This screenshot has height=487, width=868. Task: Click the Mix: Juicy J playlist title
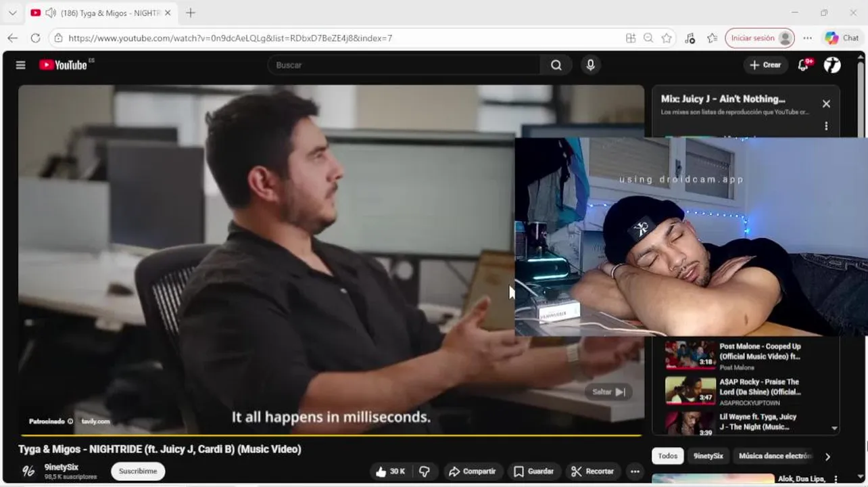coord(723,99)
